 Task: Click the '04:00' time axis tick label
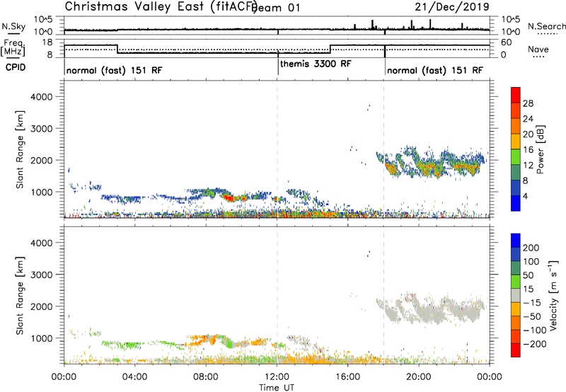134,377
